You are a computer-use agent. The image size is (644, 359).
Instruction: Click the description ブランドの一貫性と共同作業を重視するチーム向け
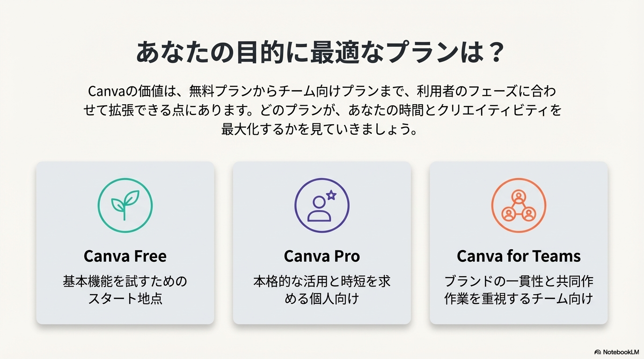pos(519,290)
